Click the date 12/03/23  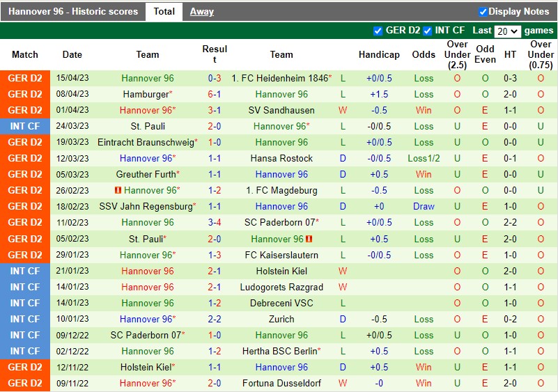(x=72, y=158)
